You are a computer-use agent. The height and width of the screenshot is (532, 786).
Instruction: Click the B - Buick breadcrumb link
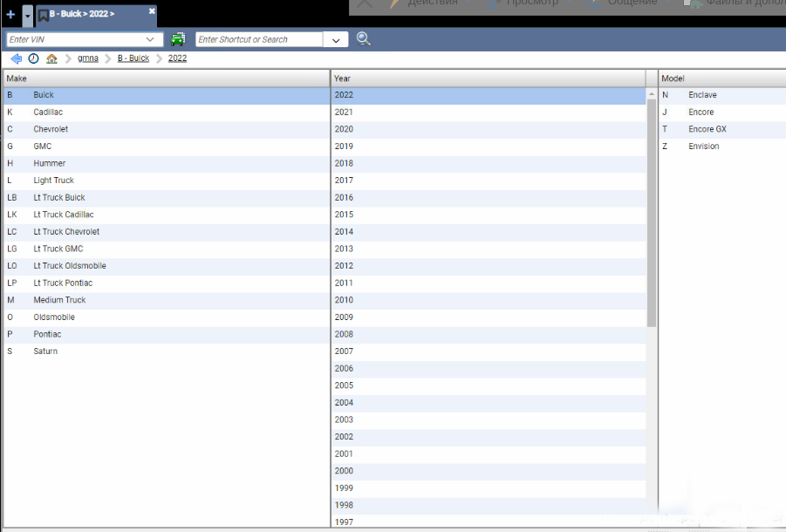pyautogui.click(x=133, y=58)
